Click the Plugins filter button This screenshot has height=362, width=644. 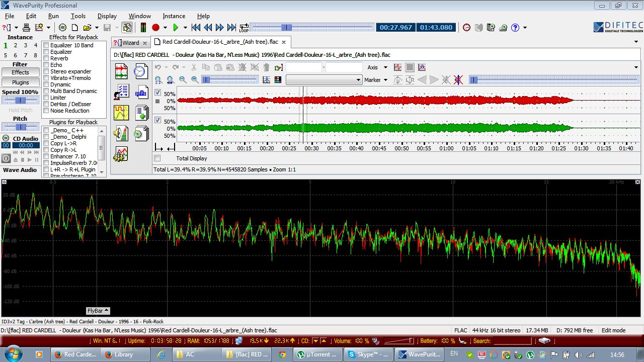[x=21, y=82]
